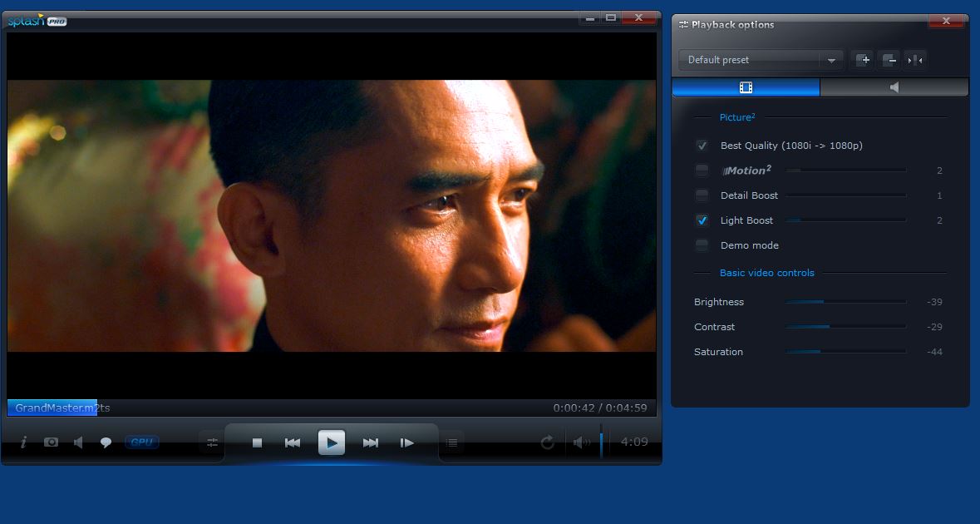
Task: Click the Basic video controls heading
Action: pyautogui.click(x=767, y=273)
